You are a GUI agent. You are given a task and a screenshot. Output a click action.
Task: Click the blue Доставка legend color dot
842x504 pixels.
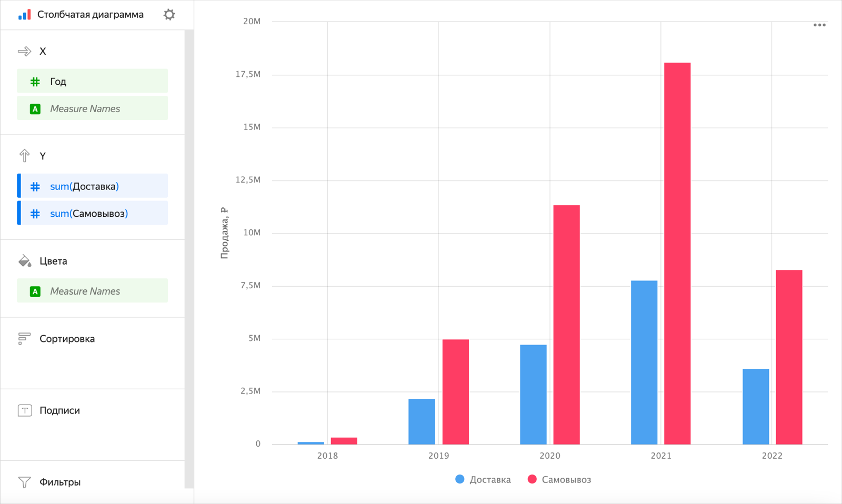pos(459,479)
